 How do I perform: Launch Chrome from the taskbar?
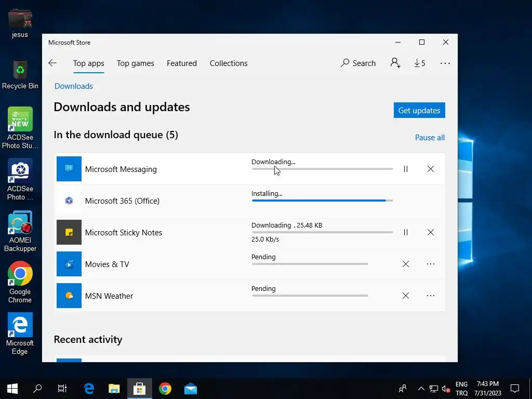pos(165,389)
